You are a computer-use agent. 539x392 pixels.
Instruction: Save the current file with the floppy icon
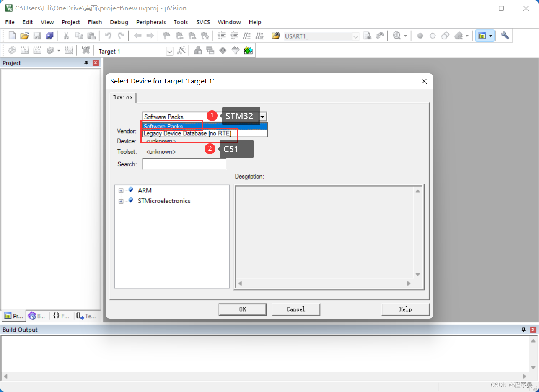click(37, 36)
